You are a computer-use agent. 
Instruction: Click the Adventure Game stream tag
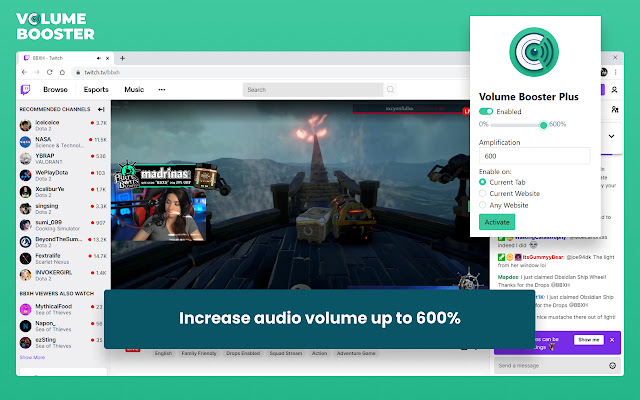[356, 353]
